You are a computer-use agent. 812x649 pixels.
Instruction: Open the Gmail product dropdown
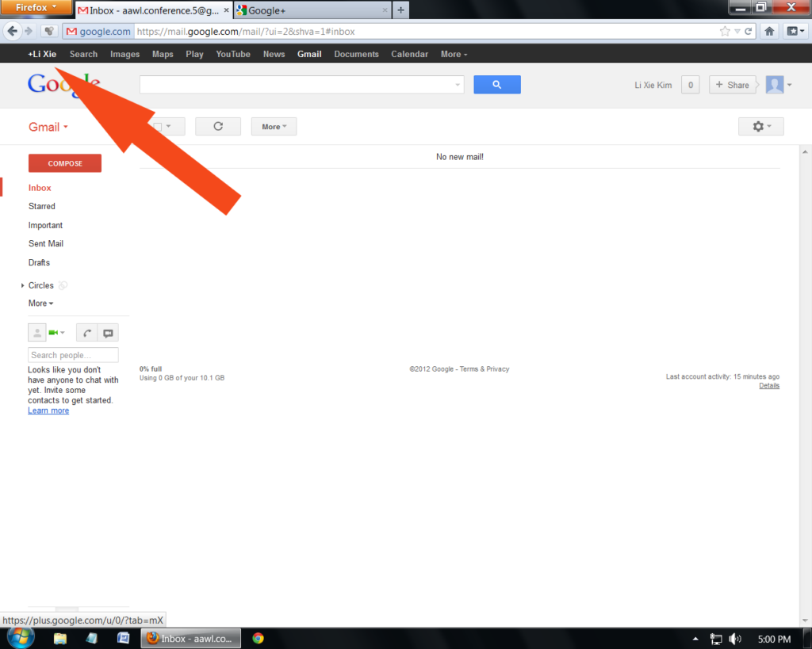coord(48,127)
